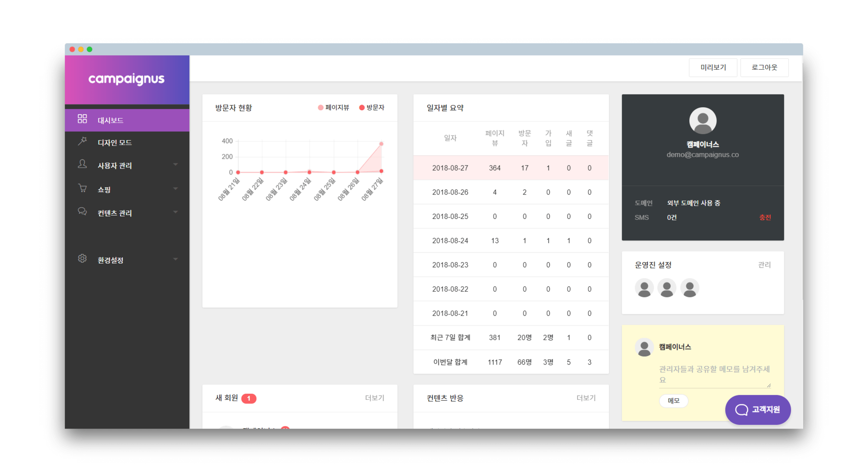Click the speech bubble icon in 고객지원

(741, 410)
